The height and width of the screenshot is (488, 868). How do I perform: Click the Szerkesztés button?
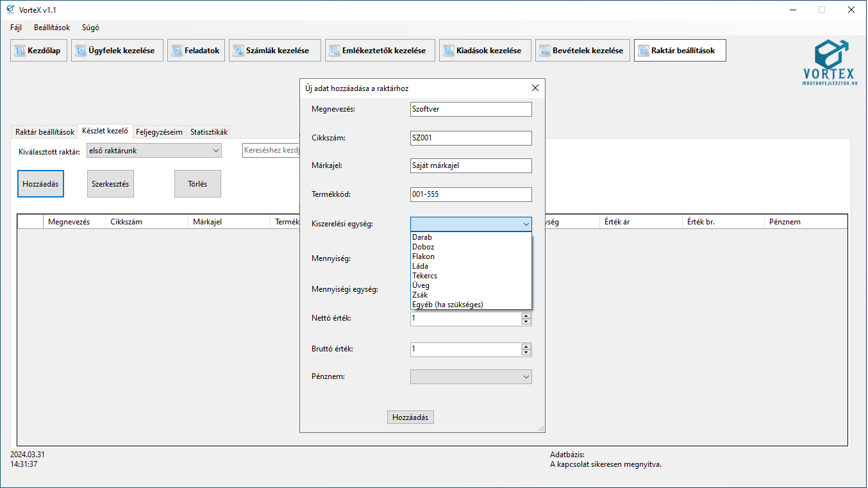click(x=110, y=184)
